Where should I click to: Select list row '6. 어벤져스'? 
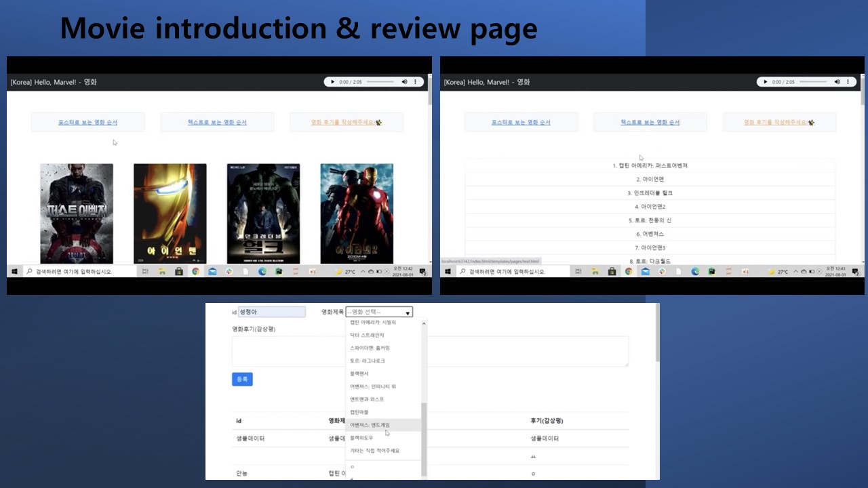tap(650, 234)
